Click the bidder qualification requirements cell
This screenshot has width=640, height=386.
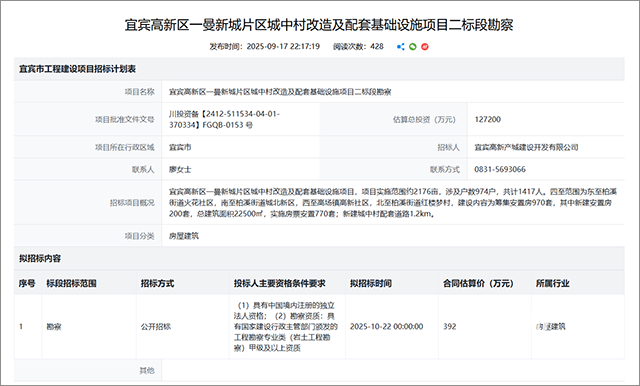tap(286, 327)
